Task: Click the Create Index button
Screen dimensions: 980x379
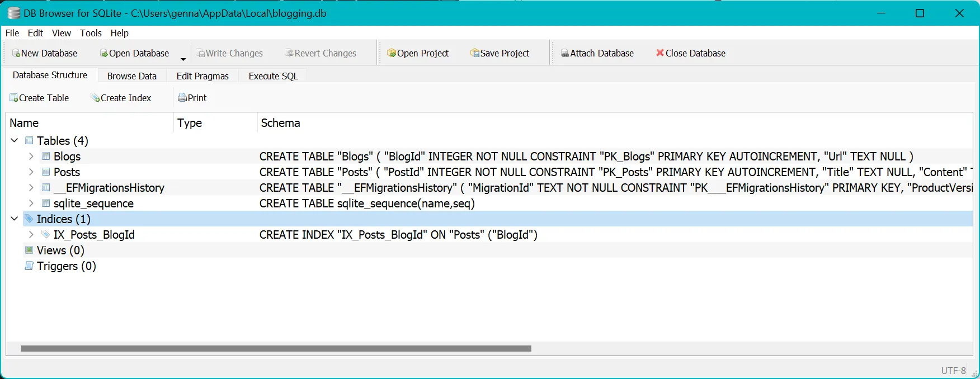Action: click(x=121, y=98)
